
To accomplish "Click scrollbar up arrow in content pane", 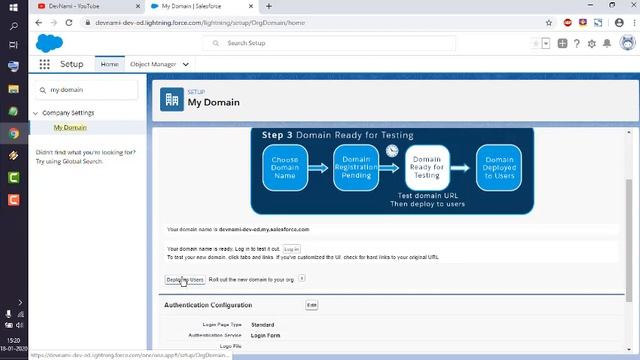I will coord(629,132).
